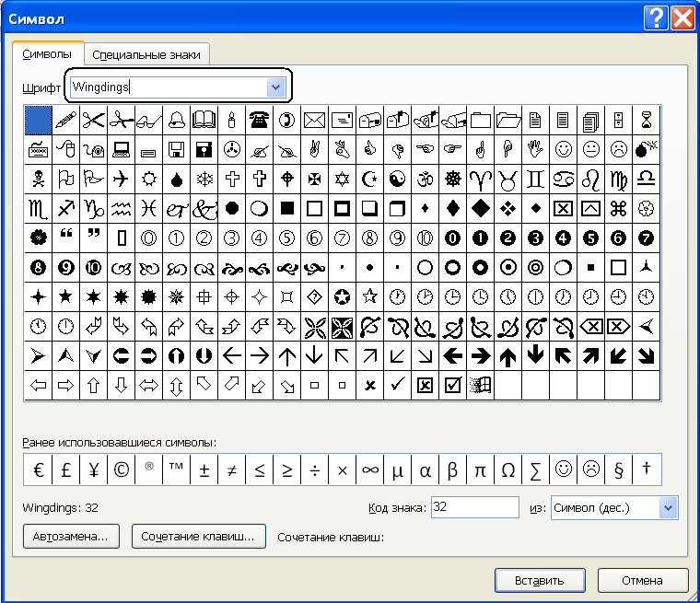
Task: Open the Шрифт font dropdown arrow
Action: tap(276, 87)
